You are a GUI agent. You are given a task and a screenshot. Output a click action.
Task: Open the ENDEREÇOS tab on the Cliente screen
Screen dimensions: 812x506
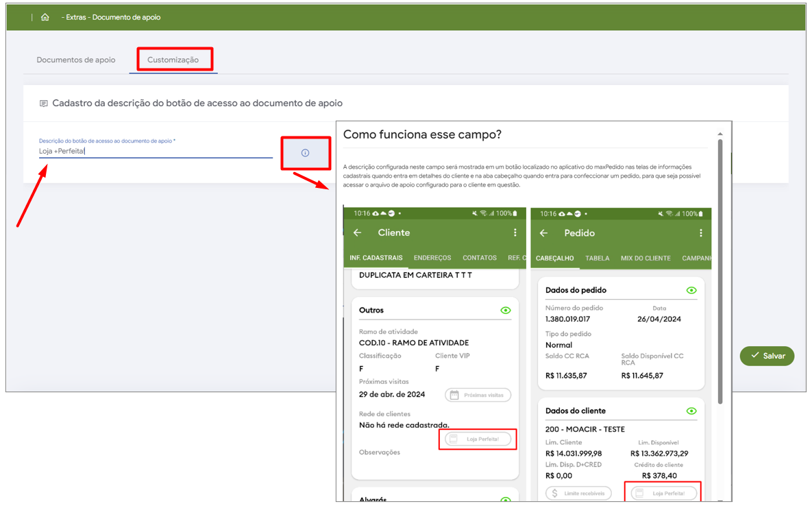click(x=432, y=258)
